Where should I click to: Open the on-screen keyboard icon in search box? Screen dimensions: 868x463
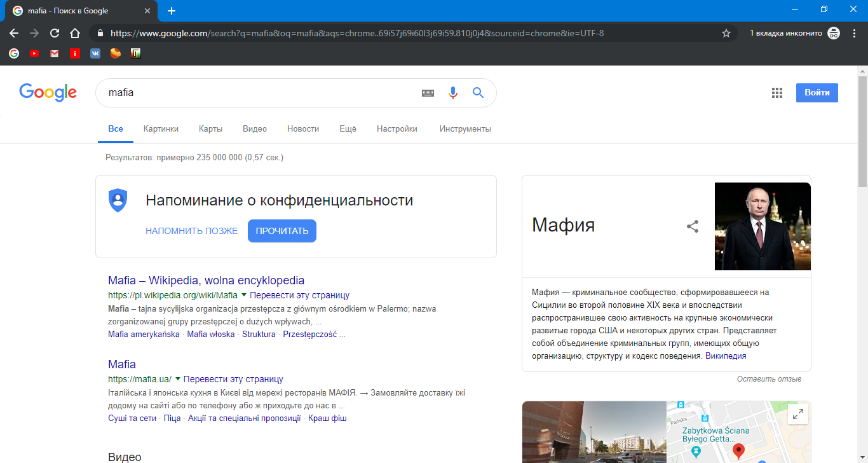coord(428,93)
